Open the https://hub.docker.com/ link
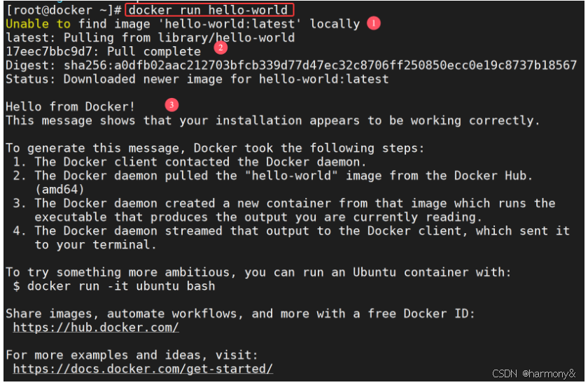Image resolution: width=588 pixels, height=385 pixels. coord(96,328)
